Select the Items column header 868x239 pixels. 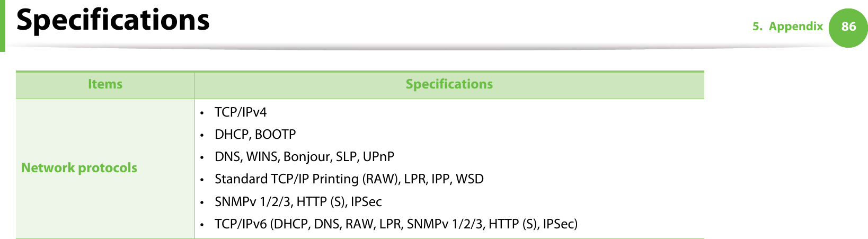pos(105,84)
